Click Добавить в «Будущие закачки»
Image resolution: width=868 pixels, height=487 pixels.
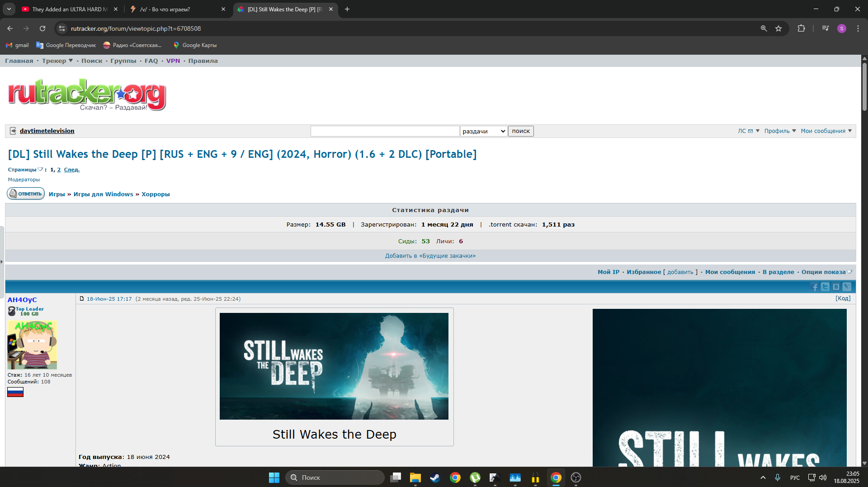430,255
